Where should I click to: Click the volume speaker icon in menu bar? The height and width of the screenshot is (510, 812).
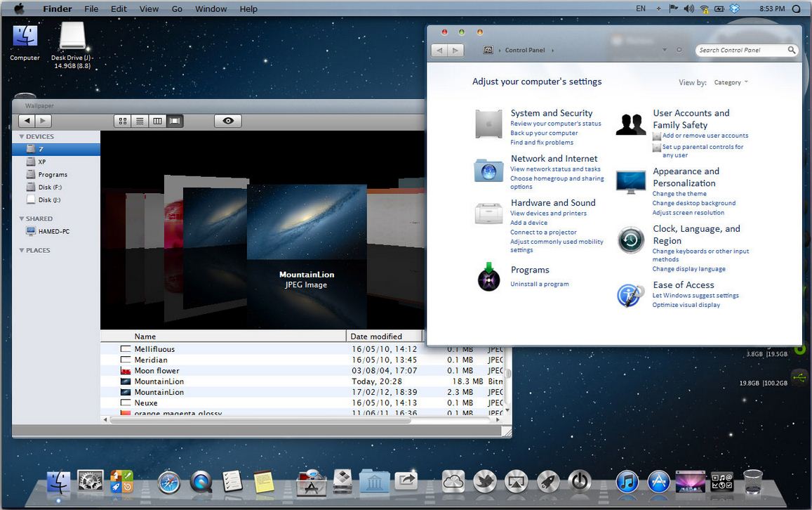click(x=688, y=8)
